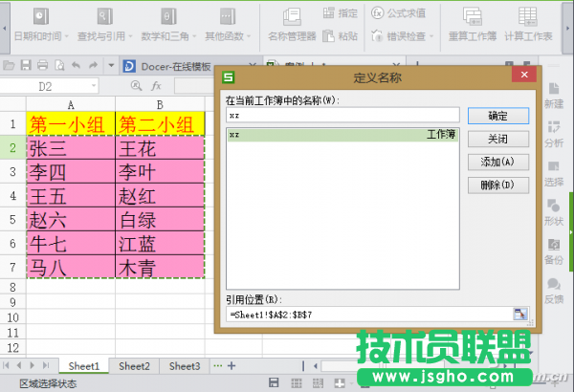Screen dimensions: 574x392
Task: Open the 其他函数 dropdown
Action: coord(228,35)
